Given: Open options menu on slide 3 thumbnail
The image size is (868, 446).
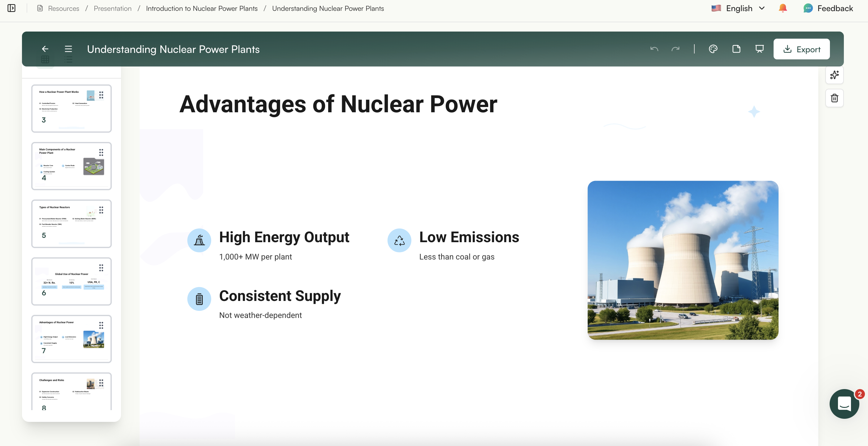Looking at the screenshot, I should pos(102,95).
